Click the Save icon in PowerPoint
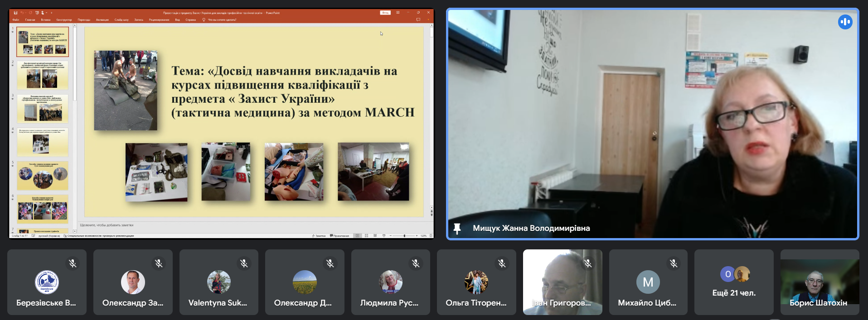This screenshot has width=868, height=320. [x=15, y=13]
